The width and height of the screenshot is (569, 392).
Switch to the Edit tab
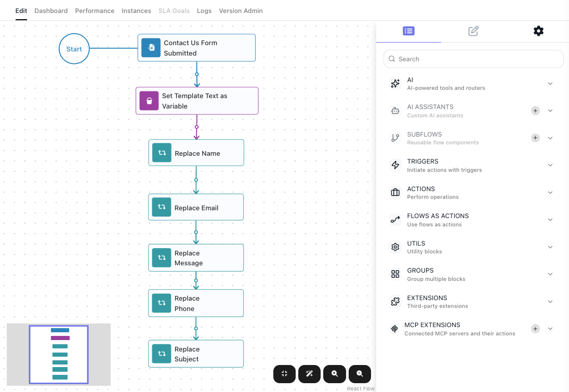click(x=21, y=11)
